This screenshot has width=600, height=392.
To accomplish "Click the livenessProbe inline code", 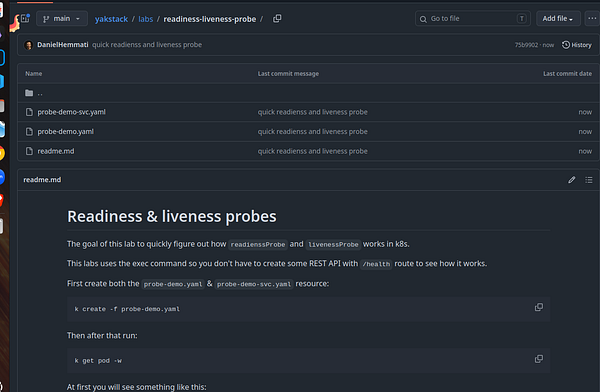I will (333, 245).
